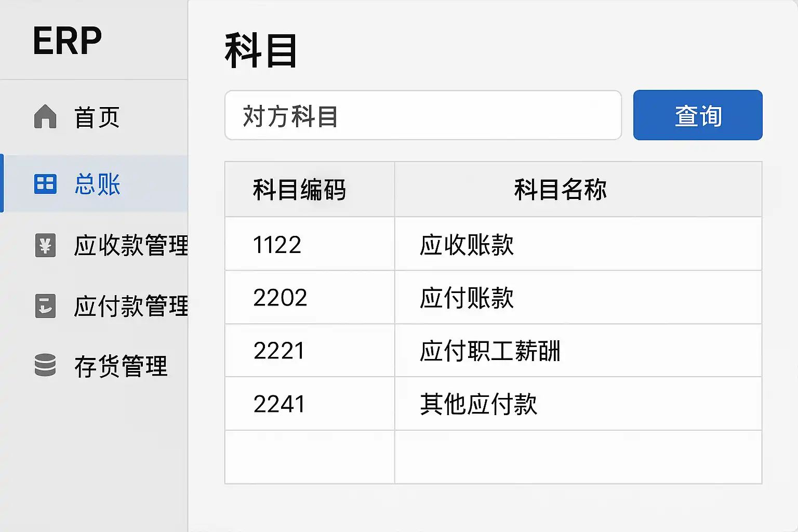Click the 科目名称 column header
The width and height of the screenshot is (798, 532).
coord(561,190)
